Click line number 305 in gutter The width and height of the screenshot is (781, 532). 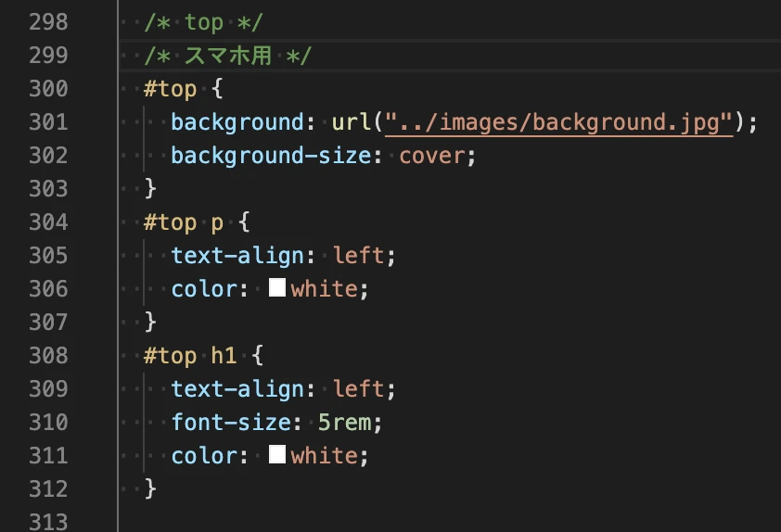click(48, 255)
